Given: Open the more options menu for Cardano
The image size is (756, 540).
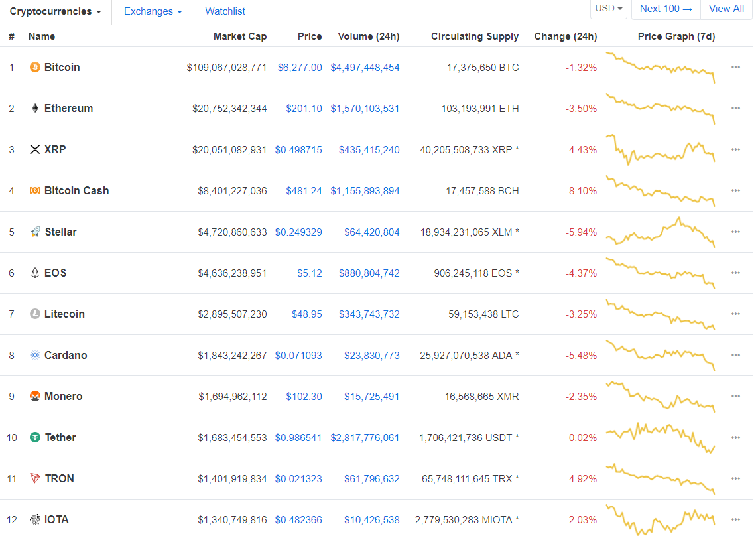Looking at the screenshot, I should tap(735, 355).
